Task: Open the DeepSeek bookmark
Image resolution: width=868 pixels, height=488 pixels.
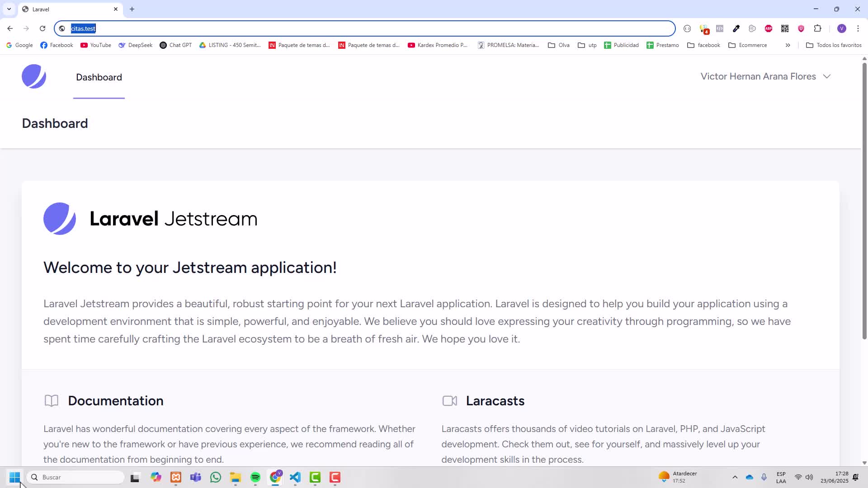Action: [x=136, y=45]
